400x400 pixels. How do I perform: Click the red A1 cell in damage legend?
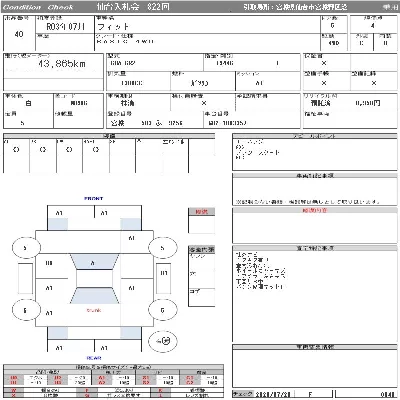(x=102, y=378)
